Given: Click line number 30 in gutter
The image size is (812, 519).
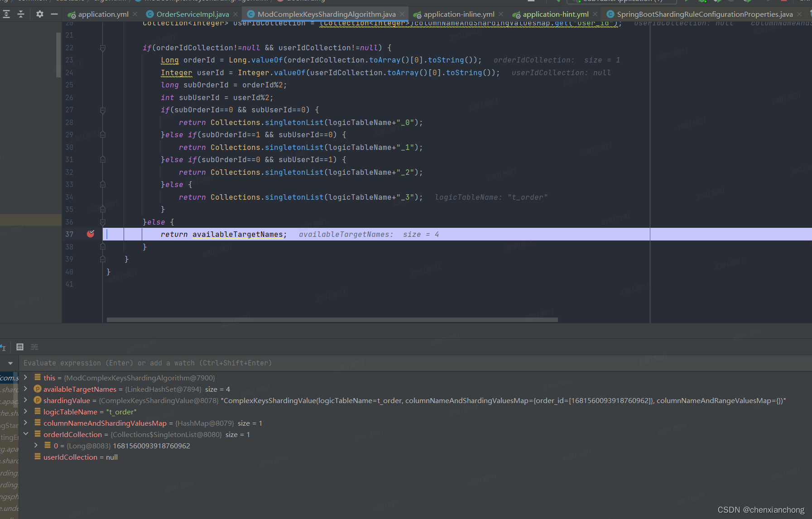Looking at the screenshot, I should coord(69,147).
